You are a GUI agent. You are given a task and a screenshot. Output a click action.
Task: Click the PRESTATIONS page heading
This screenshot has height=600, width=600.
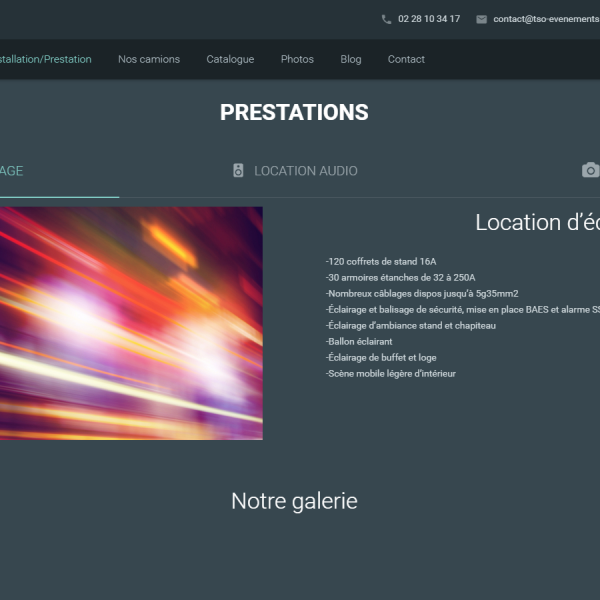click(x=294, y=113)
